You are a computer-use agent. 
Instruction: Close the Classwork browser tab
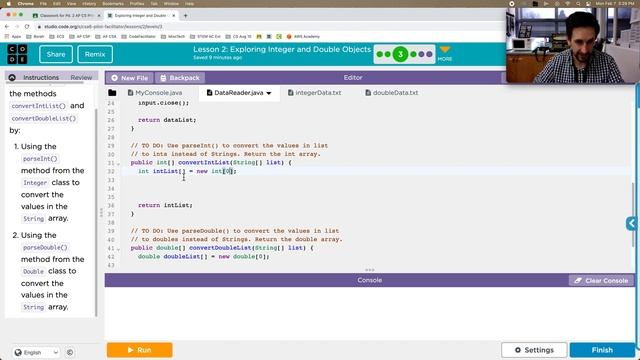pyautogui.click(x=99, y=16)
